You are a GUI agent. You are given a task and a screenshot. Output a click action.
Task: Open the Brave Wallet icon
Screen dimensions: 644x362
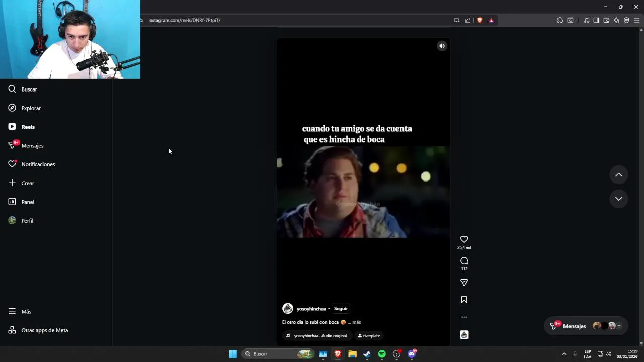click(606, 20)
